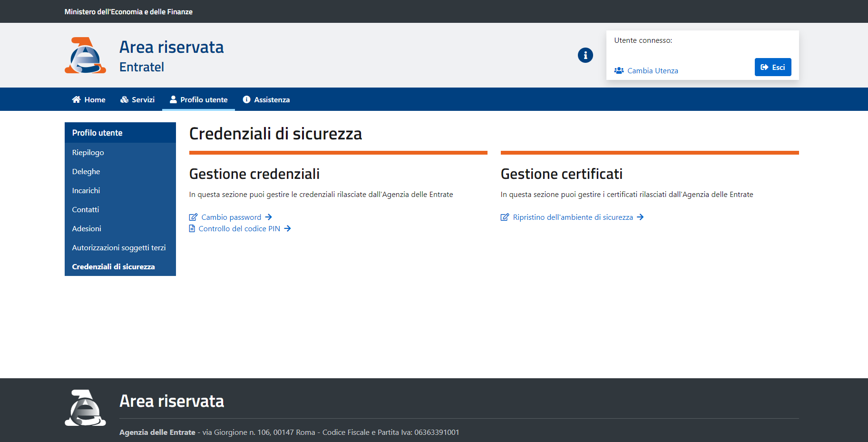Screen dimensions: 868x442
Task: Click the cubes icon next to Servizi
Action: 125,99
